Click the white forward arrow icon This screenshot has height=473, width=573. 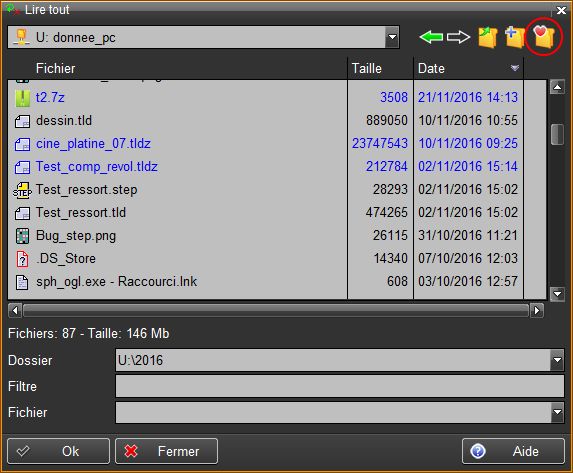[x=458, y=37]
